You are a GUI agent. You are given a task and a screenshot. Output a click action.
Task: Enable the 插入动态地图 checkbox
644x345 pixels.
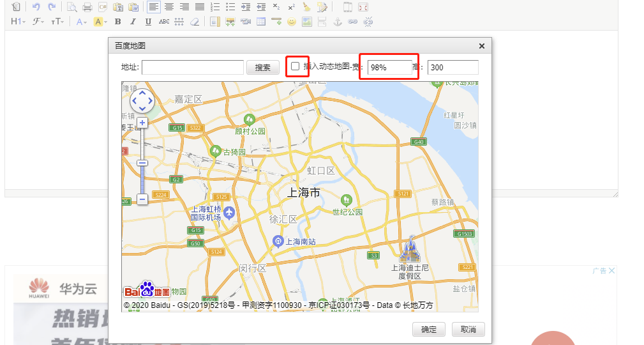295,66
